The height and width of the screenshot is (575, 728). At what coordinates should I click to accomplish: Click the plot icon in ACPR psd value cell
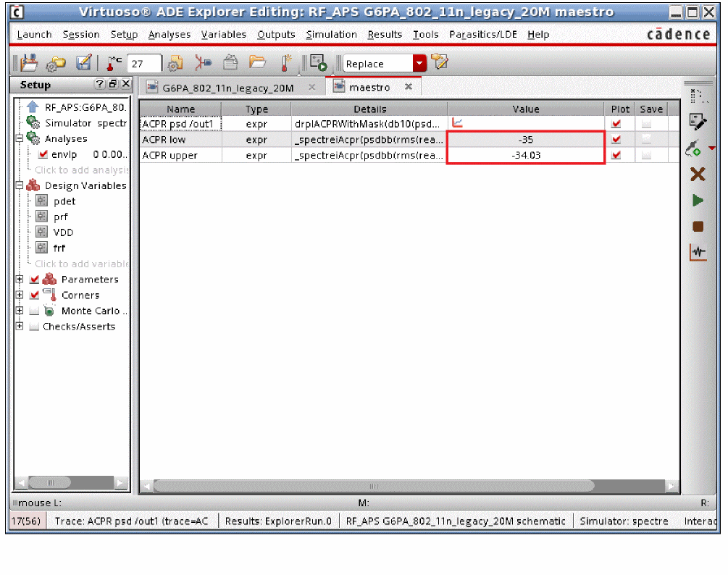457,123
